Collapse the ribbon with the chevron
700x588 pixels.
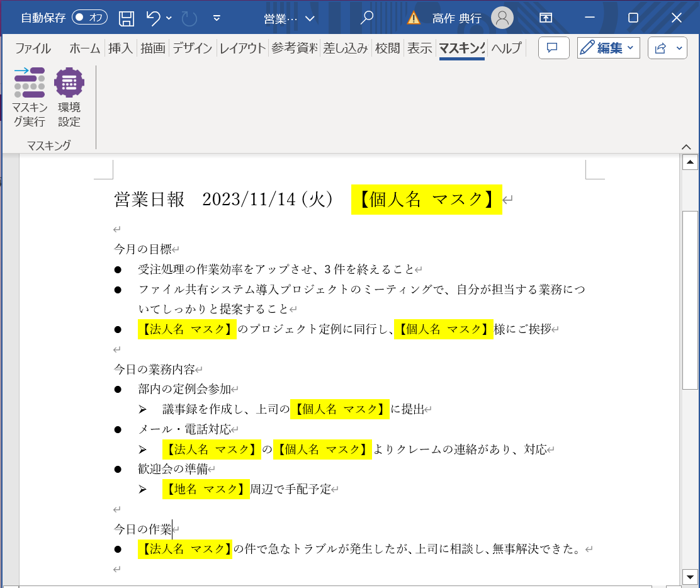[686, 147]
